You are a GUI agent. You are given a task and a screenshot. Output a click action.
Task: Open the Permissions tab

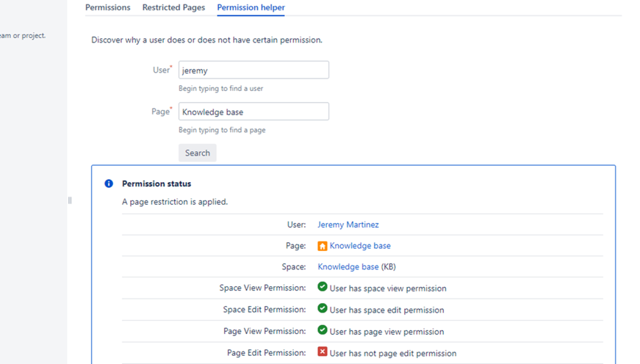pyautogui.click(x=107, y=7)
